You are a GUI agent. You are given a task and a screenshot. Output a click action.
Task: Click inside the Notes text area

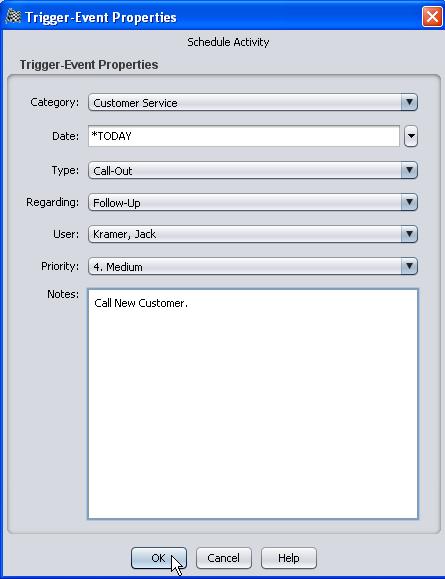point(253,404)
